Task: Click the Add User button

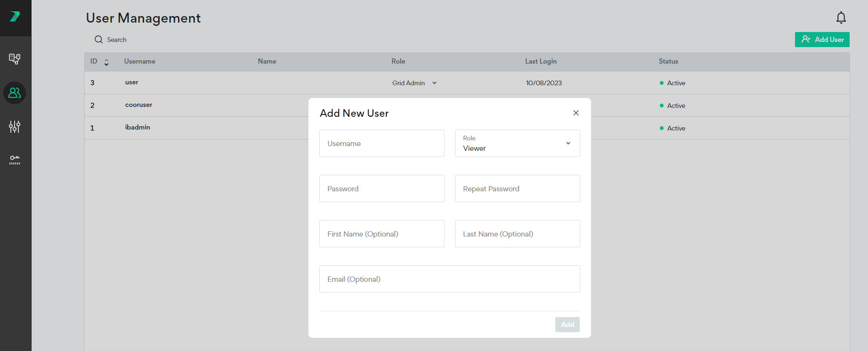Action: [x=822, y=40]
